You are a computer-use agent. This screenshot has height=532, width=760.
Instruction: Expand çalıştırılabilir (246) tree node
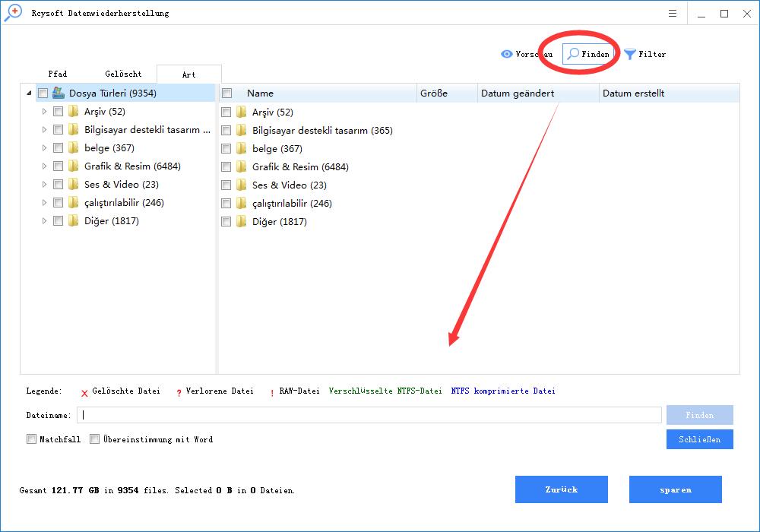44,202
